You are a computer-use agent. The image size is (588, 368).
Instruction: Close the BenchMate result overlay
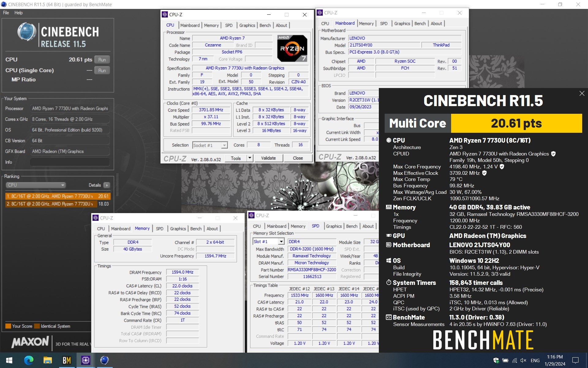582,94
